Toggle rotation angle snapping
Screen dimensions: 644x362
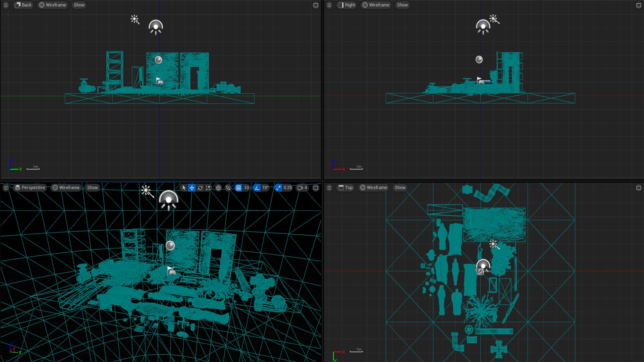pyautogui.click(x=257, y=188)
